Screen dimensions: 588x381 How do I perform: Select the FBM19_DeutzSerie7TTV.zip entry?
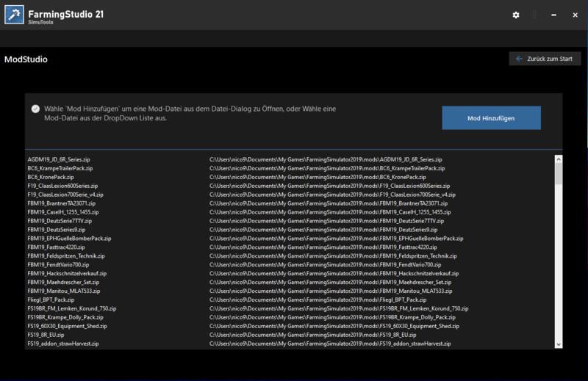[60, 220]
